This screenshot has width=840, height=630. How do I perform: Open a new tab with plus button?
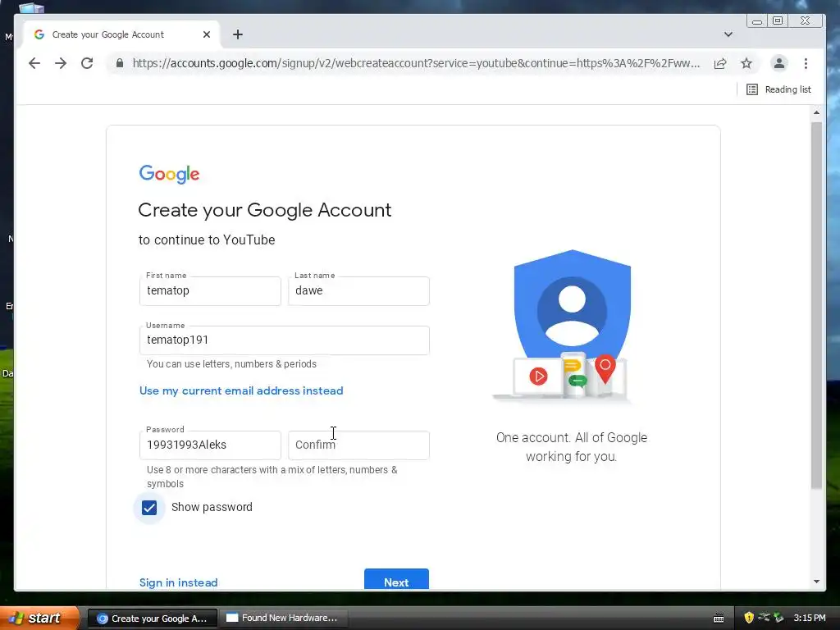[x=238, y=34]
